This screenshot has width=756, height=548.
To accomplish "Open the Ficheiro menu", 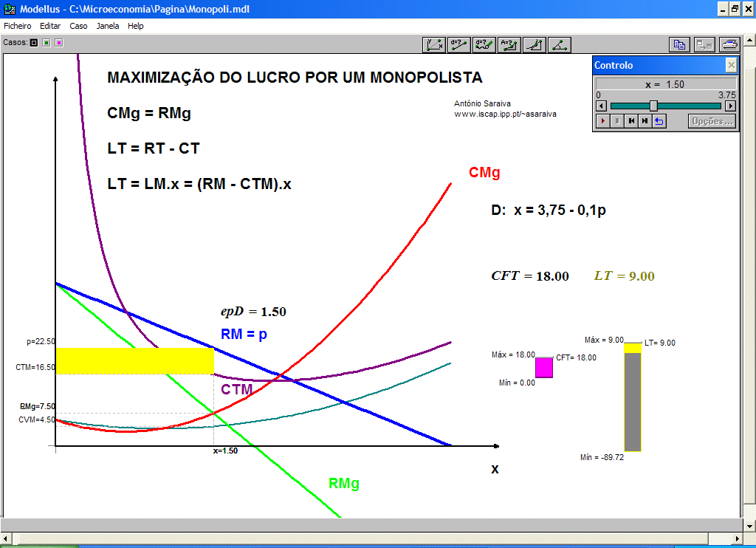I will [x=18, y=26].
